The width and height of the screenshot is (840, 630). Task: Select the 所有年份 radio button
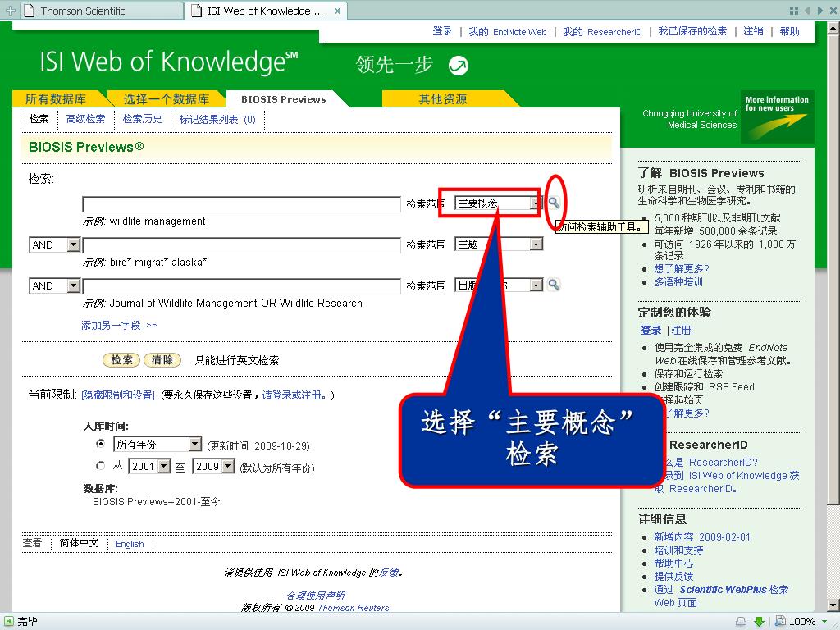point(100,444)
